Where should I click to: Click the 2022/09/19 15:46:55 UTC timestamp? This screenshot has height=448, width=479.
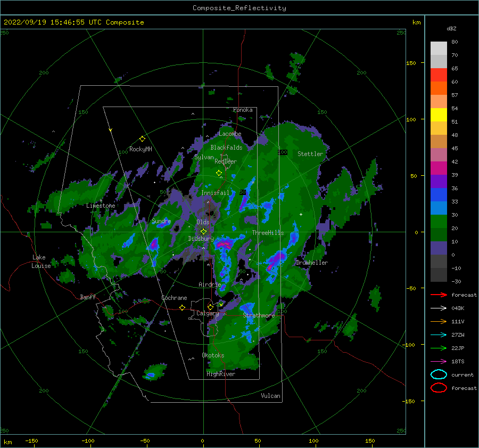[52, 22]
